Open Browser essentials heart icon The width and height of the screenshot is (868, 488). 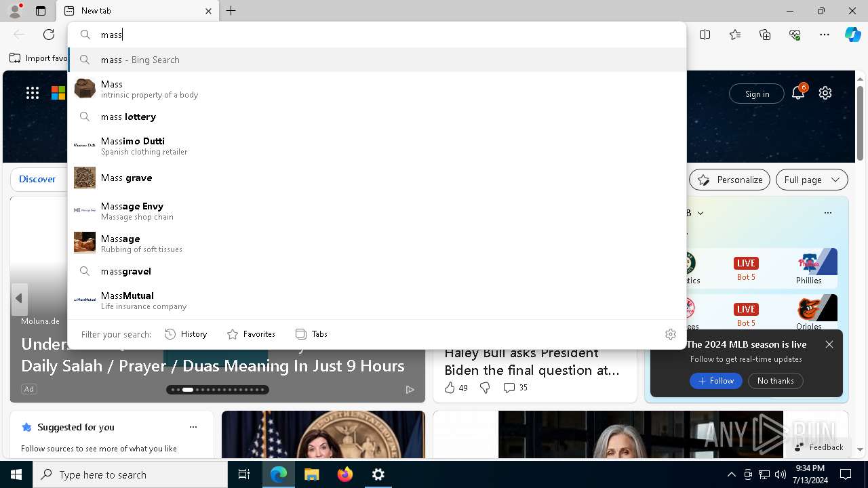point(795,35)
